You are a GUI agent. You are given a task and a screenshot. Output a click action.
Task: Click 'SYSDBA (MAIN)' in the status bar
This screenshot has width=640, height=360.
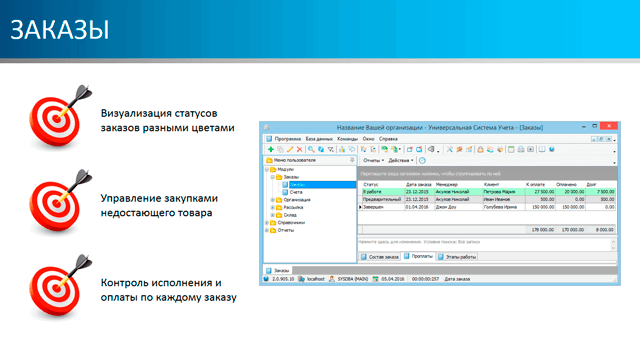pos(353,279)
